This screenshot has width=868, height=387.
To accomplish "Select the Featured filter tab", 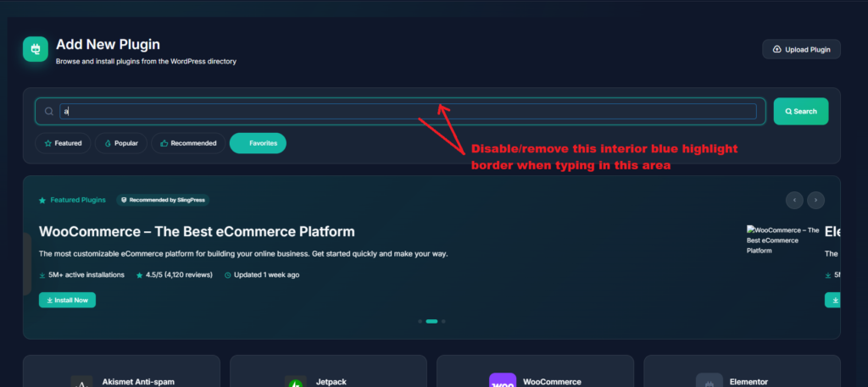I will coord(63,143).
